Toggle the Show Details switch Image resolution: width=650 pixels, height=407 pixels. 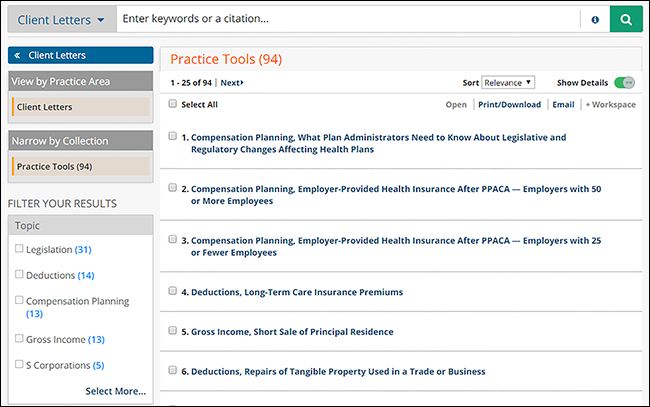624,83
